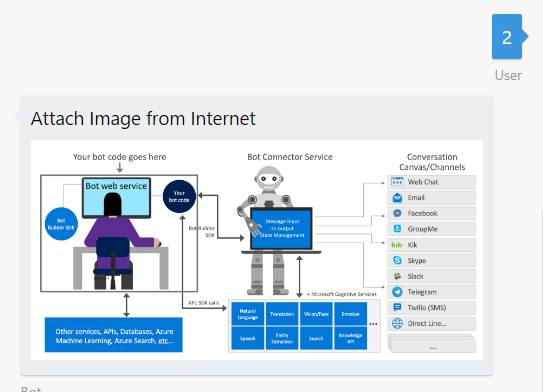Image resolution: width=543 pixels, height=392 pixels.
Task: Click the Natural Language tile
Action: point(248,314)
